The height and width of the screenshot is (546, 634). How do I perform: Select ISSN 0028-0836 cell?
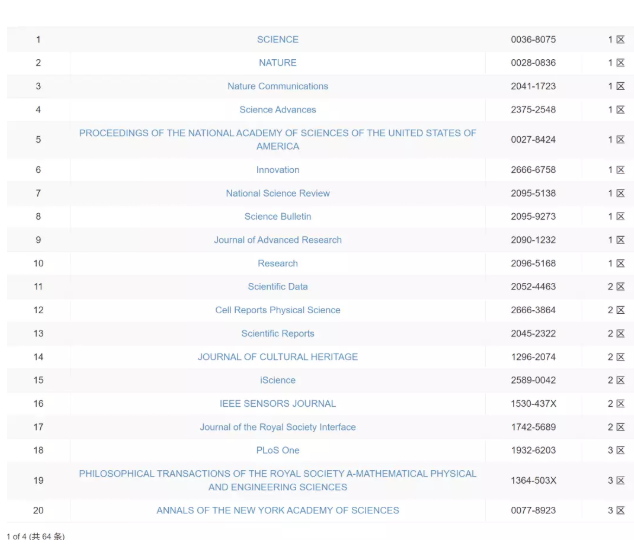tap(533, 63)
